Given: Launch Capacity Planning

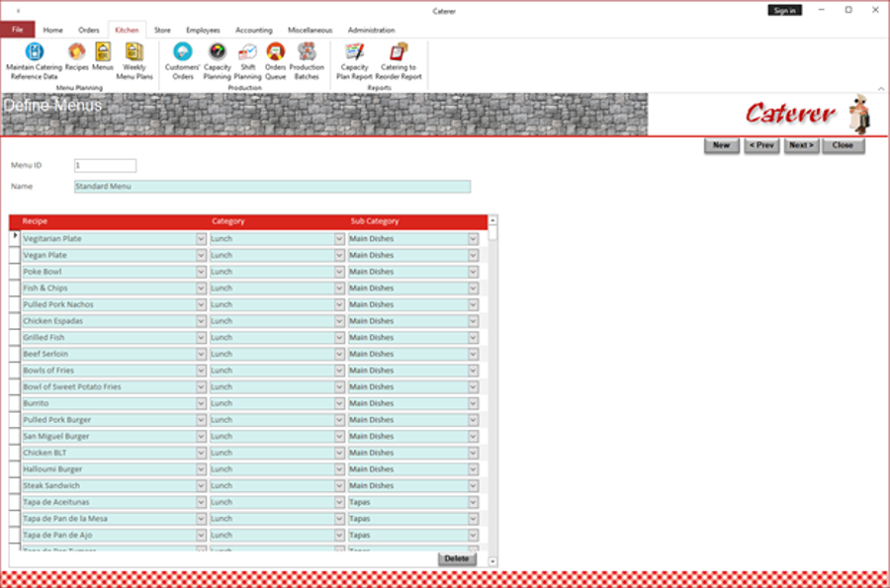Looking at the screenshot, I should [217, 61].
